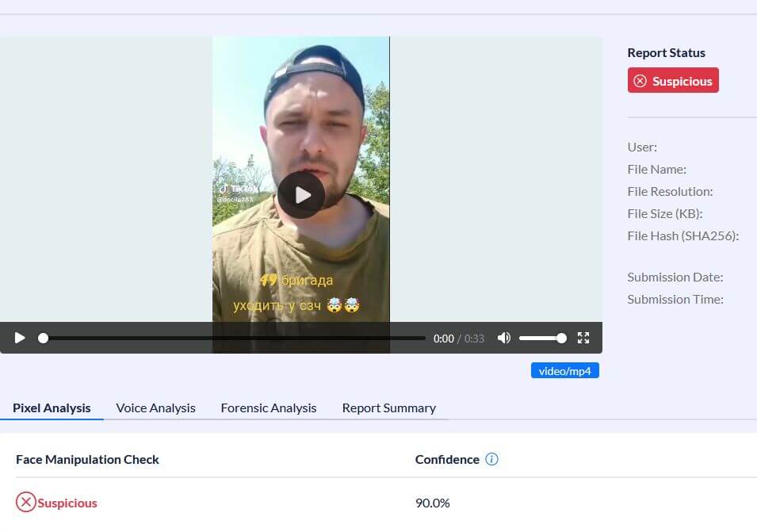The width and height of the screenshot is (757, 532).
Task: Select the Pixel Analysis tab
Action: click(x=52, y=408)
